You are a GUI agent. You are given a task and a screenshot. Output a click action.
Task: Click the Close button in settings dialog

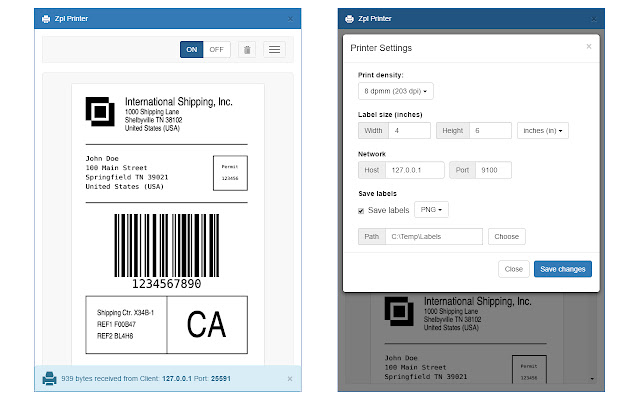[x=513, y=269]
